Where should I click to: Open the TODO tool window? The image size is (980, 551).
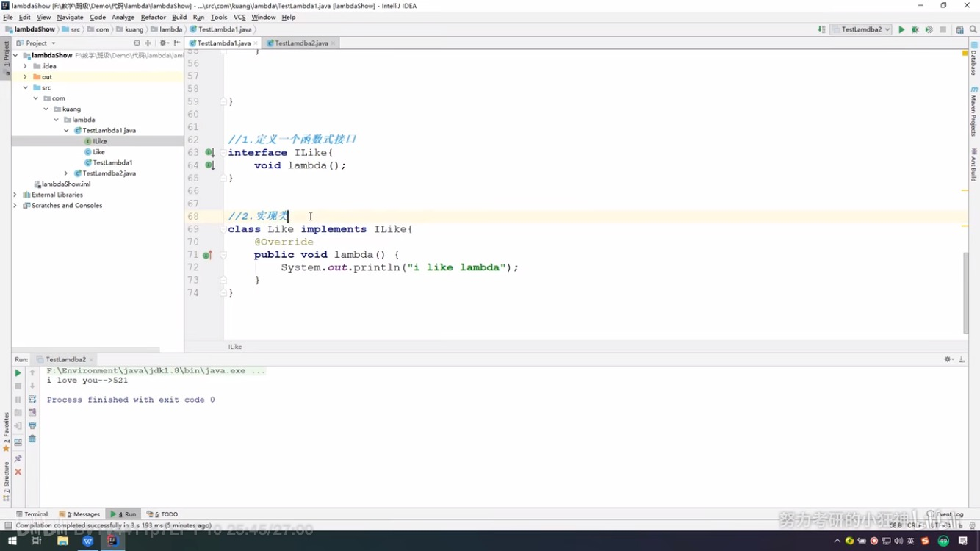coord(162,514)
